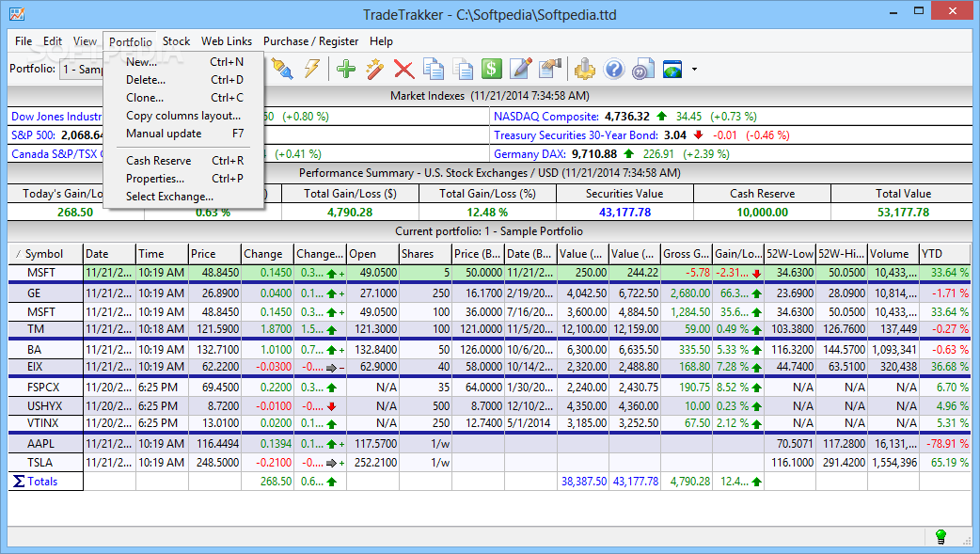Viewport: 980px width, 554px height.
Task: Open the Help menu
Action: [x=381, y=41]
